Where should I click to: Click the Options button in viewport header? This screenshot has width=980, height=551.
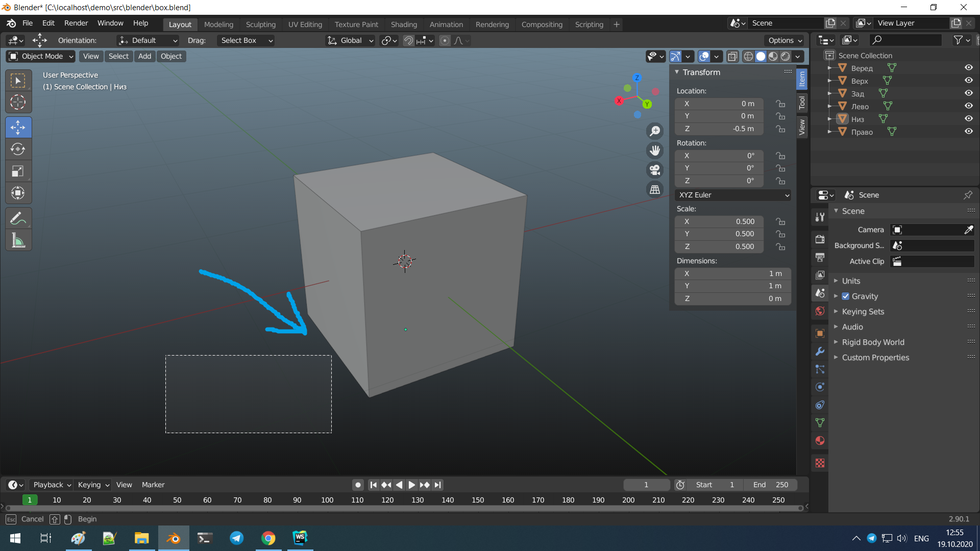784,40
